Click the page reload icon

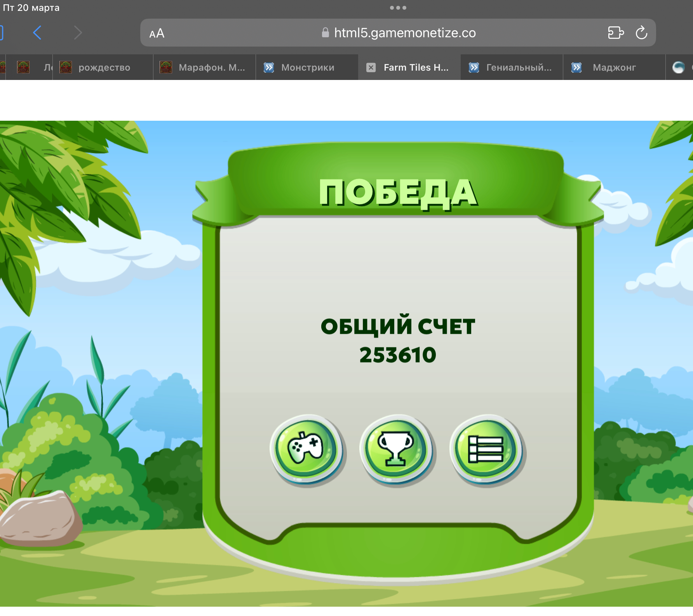[641, 33]
